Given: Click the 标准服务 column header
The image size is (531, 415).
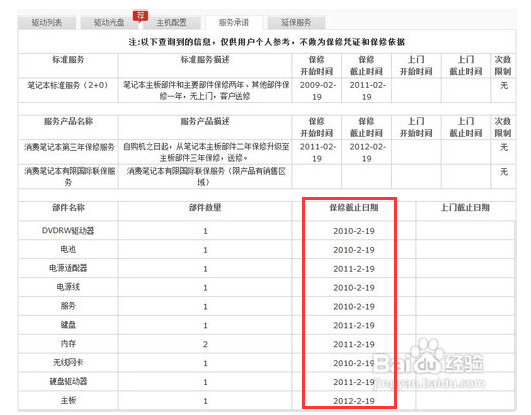Looking at the screenshot, I should (68, 60).
